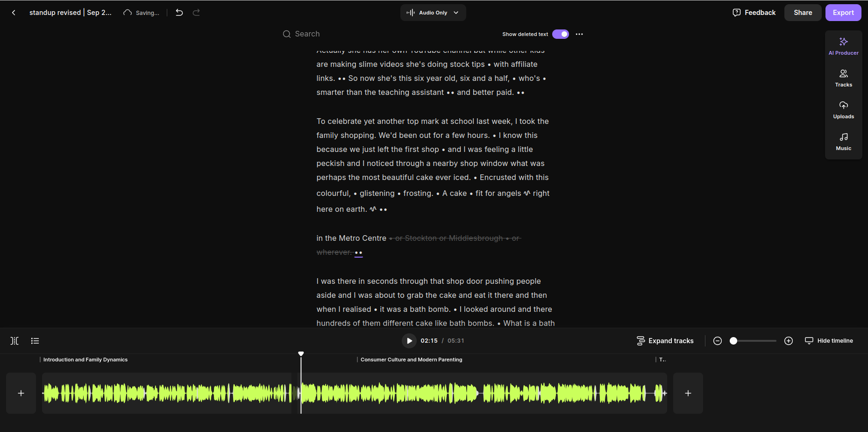Image resolution: width=868 pixels, height=432 pixels.
Task: Select the Introduction and Family Dynamics chapter marker
Action: [x=85, y=360]
